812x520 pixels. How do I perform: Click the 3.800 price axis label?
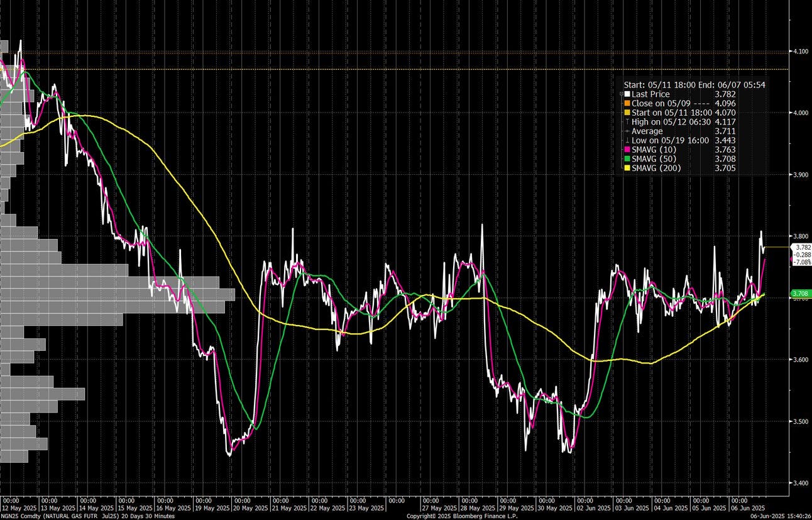[x=801, y=236]
